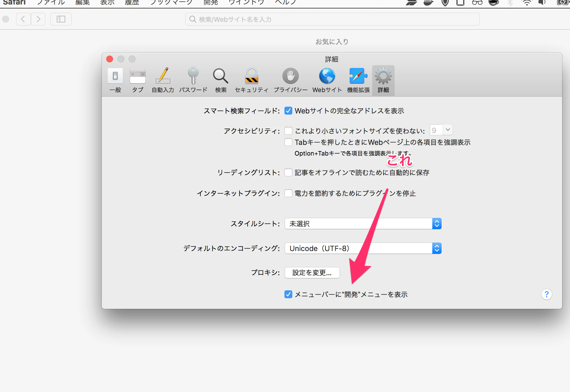570x392 pixels.
Task: Click the 設定を変更... proxy button
Action: pos(312,273)
